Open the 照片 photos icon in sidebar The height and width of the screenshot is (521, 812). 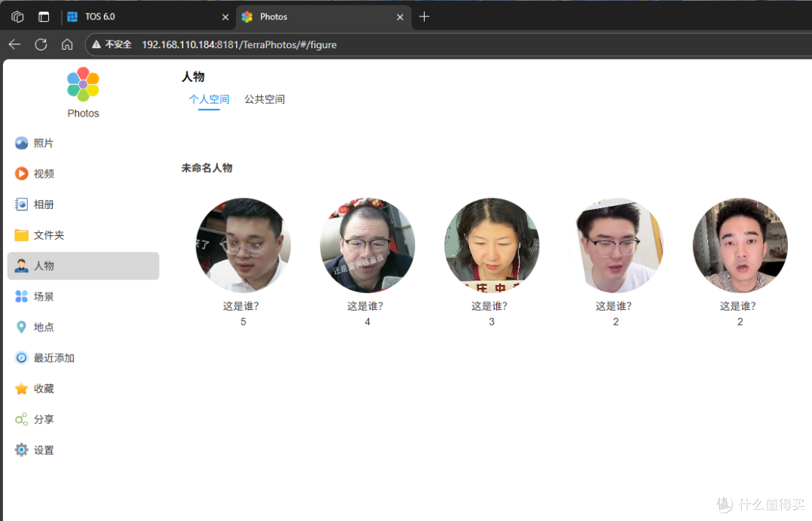click(21, 143)
